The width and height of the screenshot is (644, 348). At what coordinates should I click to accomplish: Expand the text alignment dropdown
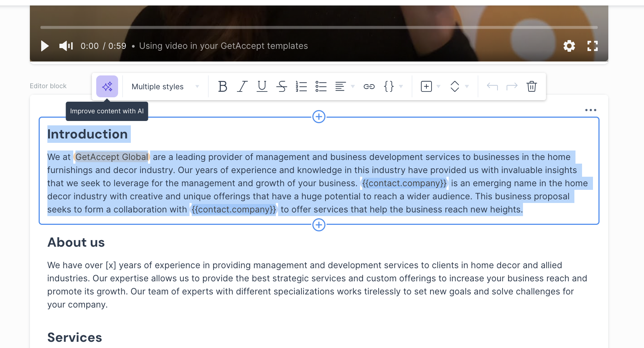[x=352, y=86]
